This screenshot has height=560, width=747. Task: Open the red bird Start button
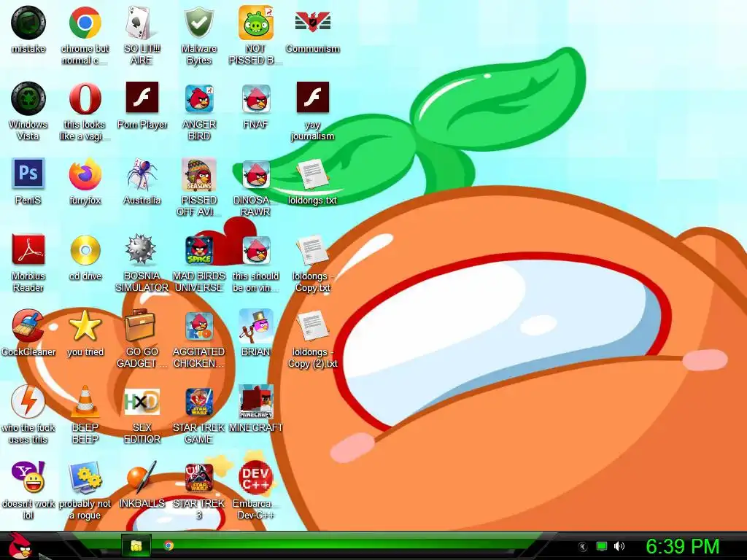(x=20, y=547)
